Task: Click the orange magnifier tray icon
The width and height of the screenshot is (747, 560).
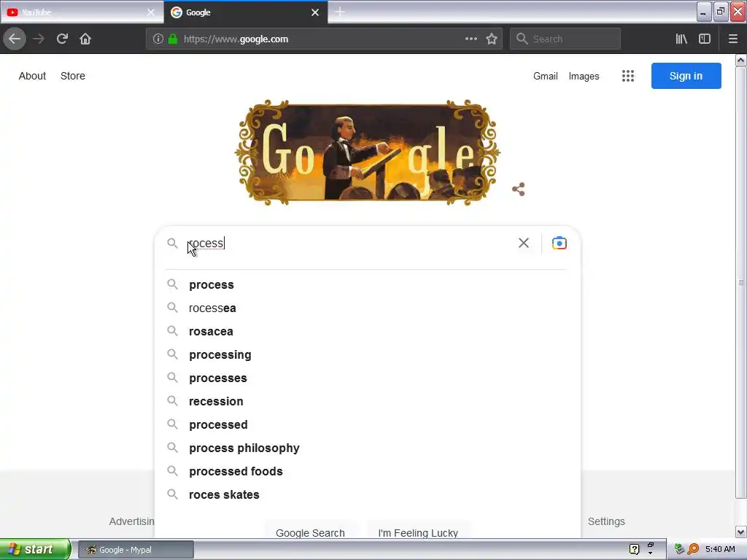Action: point(693,549)
